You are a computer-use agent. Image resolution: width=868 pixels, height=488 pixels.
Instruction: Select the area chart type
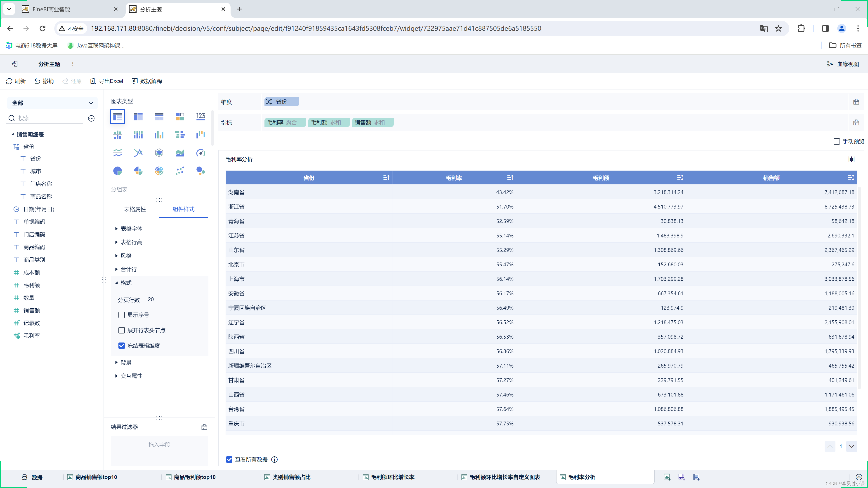(x=180, y=153)
